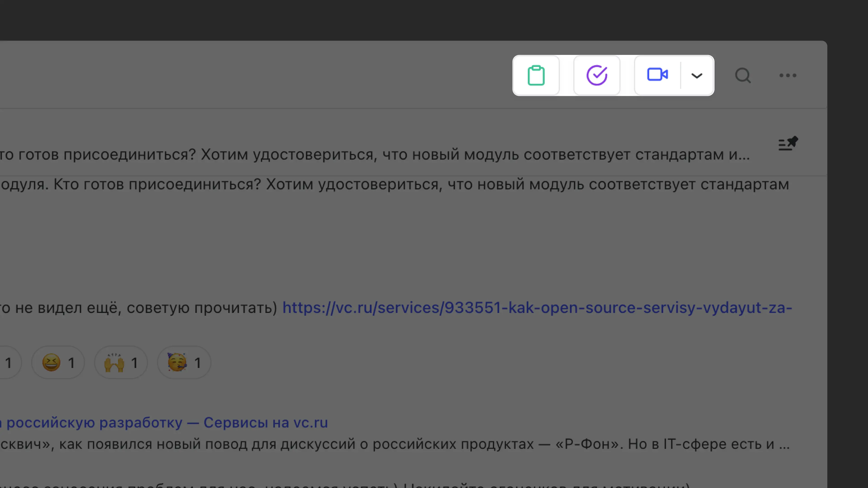Open the three-dots more options menu
Image resolution: width=868 pixels, height=488 pixels.
coord(788,75)
